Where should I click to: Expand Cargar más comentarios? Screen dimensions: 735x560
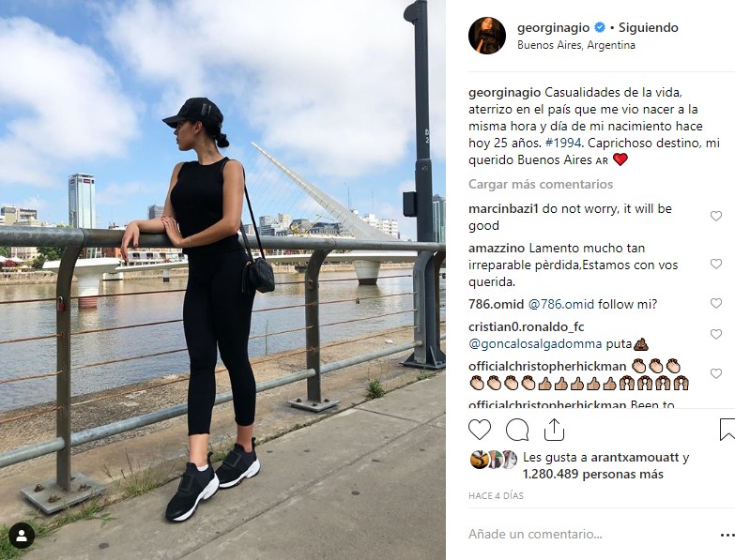541,184
